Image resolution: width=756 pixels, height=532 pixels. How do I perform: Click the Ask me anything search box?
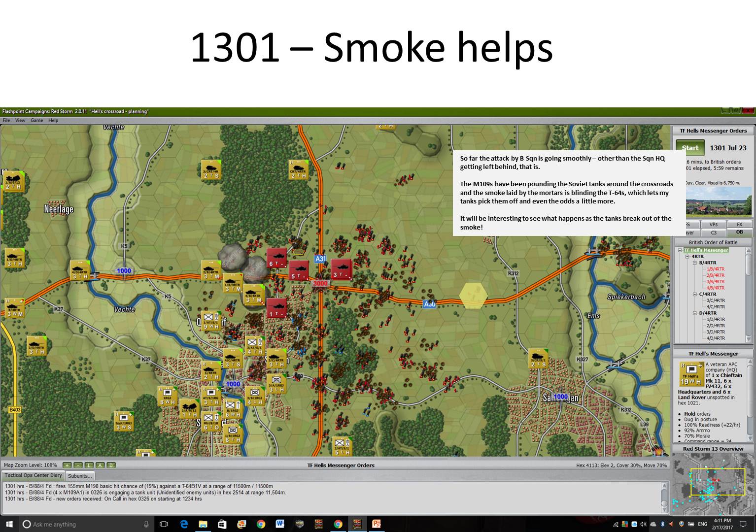[87, 524]
